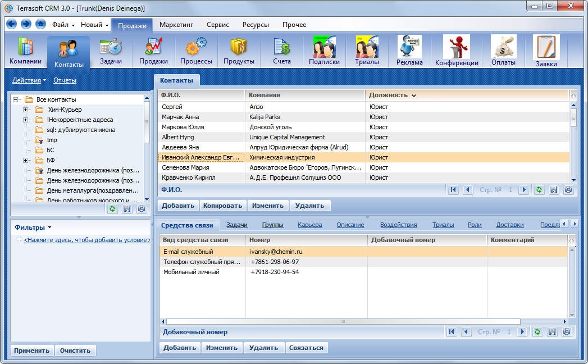This screenshot has height=364, width=588.
Task: Print from the folder tree panel
Action: click(x=142, y=209)
